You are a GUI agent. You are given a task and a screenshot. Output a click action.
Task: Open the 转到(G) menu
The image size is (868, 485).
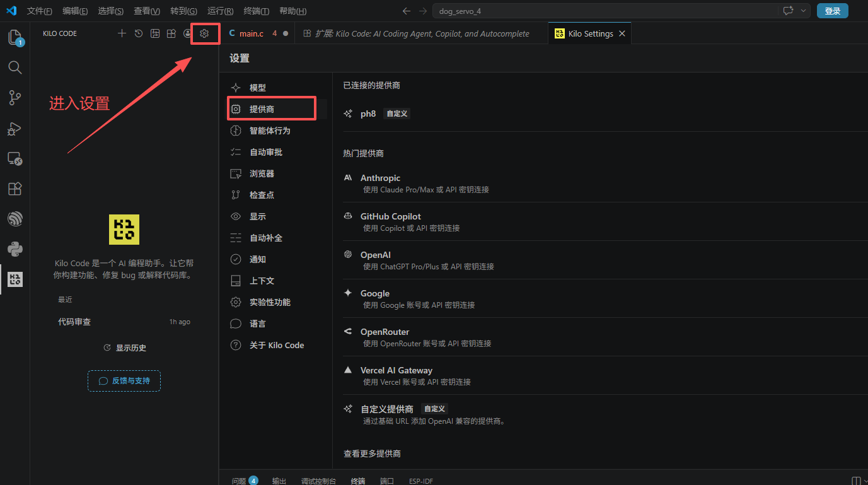pos(183,11)
